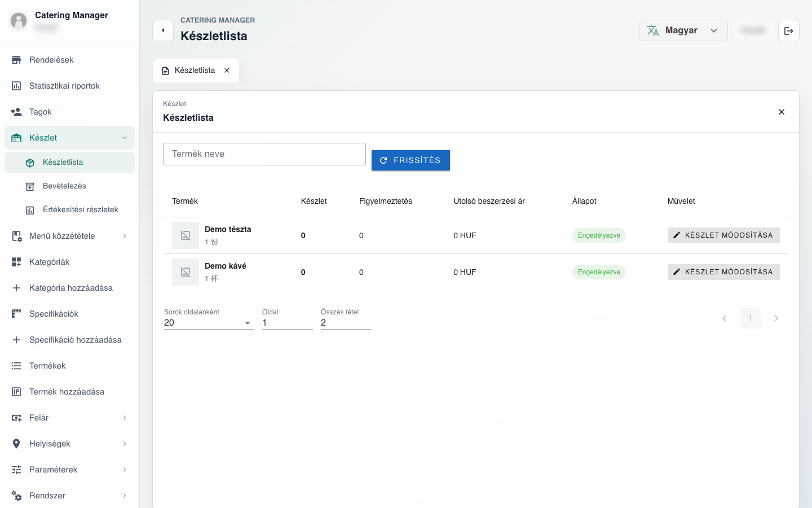
Task: Open Helyiségek location pin icon
Action: (16, 444)
